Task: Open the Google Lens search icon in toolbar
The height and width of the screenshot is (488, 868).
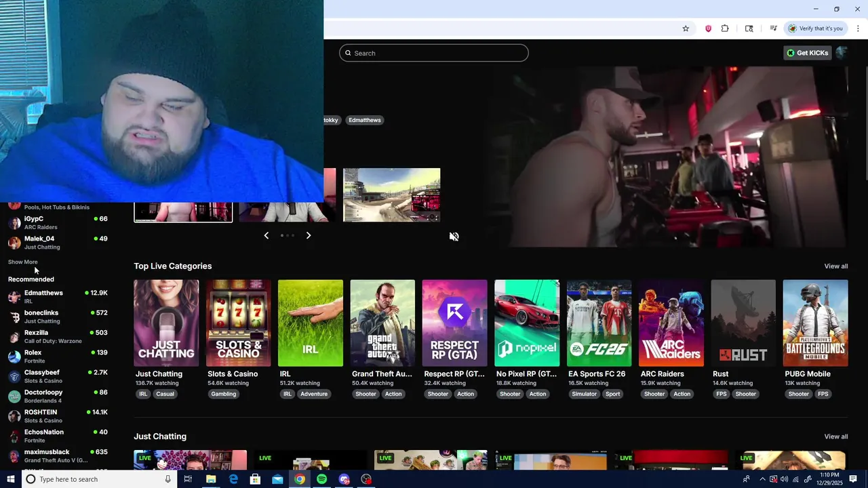Action: tap(749, 28)
